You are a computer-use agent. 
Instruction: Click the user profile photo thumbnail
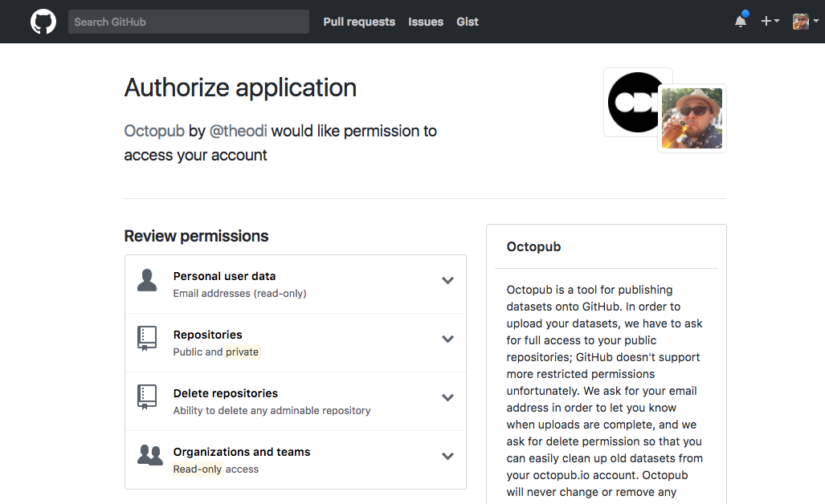tap(692, 118)
